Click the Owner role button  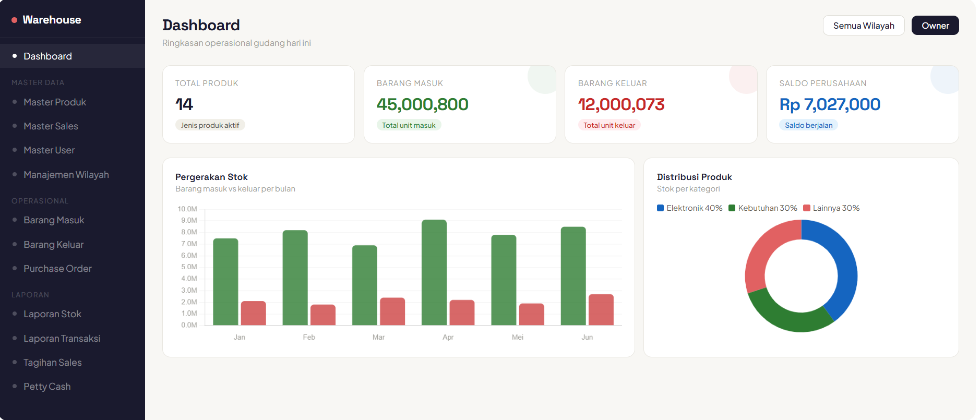[935, 26]
